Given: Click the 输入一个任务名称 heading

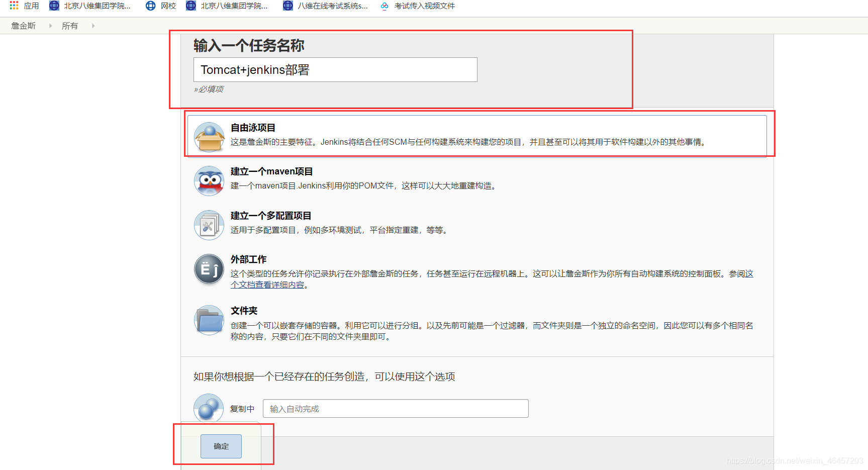Looking at the screenshot, I should click(249, 46).
